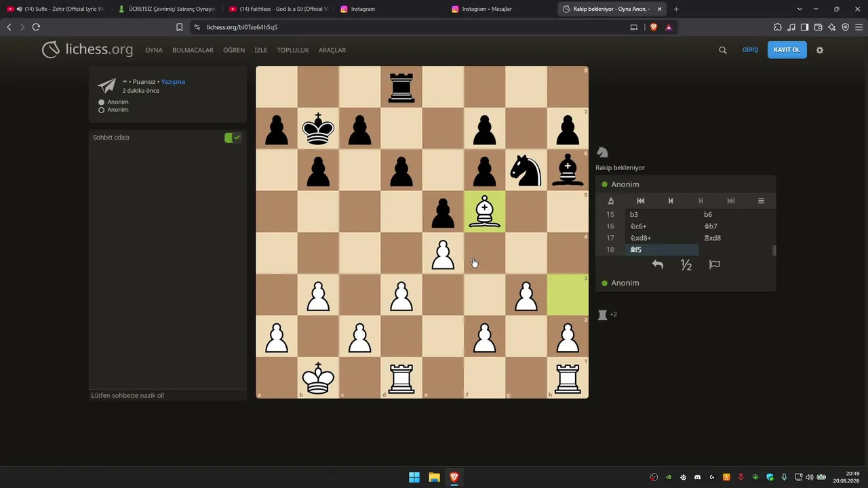This screenshot has width=868, height=488.
Task: Switch to the Instagram tab
Action: coord(389,9)
